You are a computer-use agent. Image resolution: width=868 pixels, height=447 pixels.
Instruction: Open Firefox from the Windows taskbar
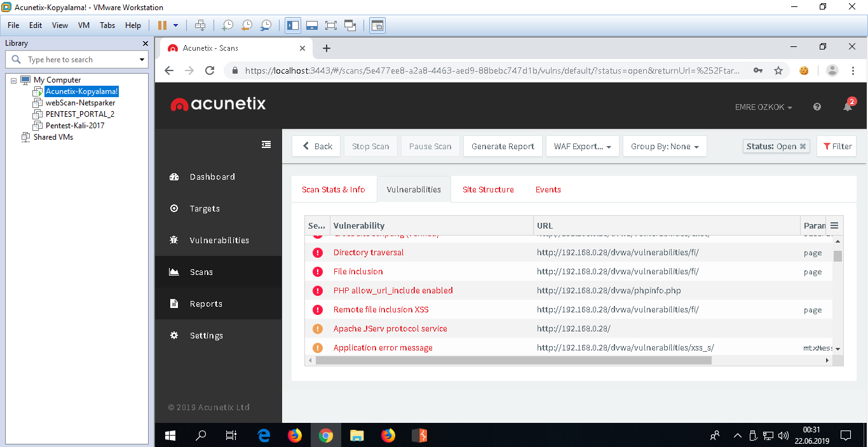pos(294,436)
